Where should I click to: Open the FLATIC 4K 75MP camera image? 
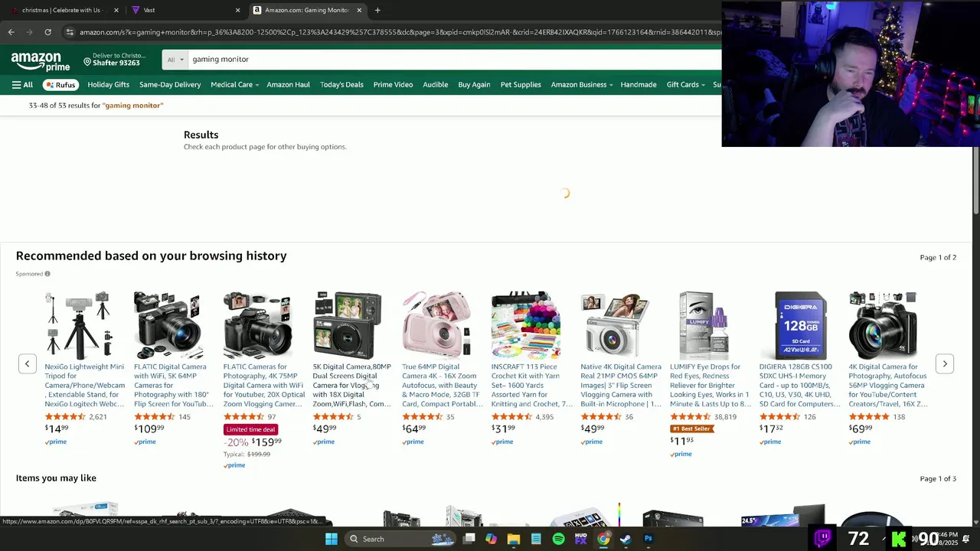click(257, 325)
